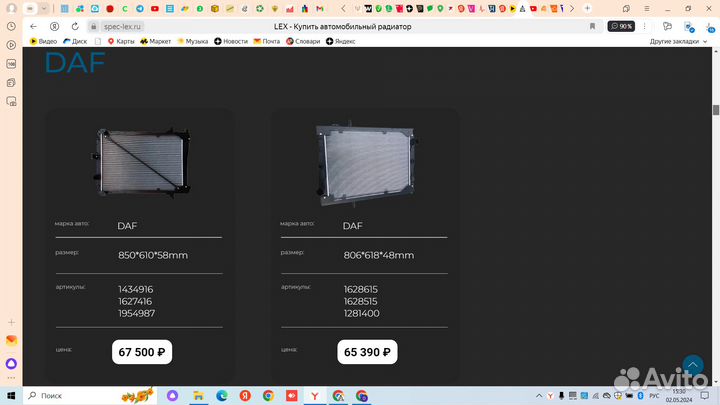Image resolution: width=720 pixels, height=405 pixels.
Task: Select the size text 806*618*48mm
Action: [378, 255]
